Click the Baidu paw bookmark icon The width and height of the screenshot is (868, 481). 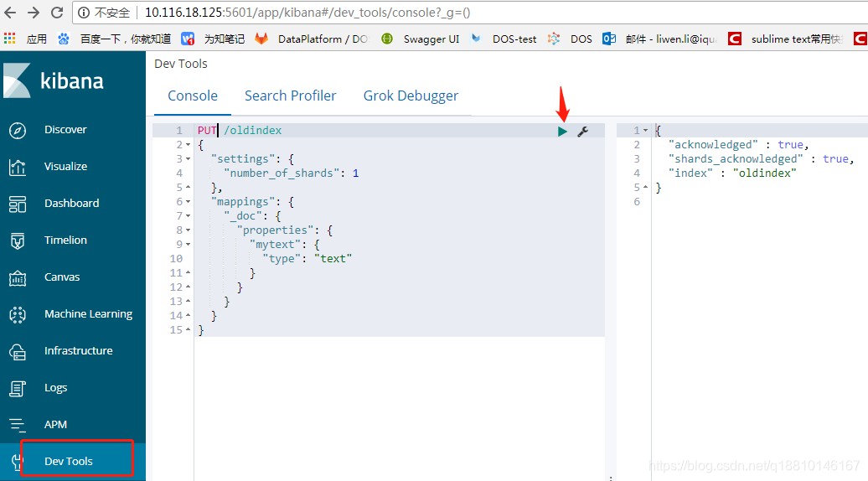pyautogui.click(x=64, y=39)
